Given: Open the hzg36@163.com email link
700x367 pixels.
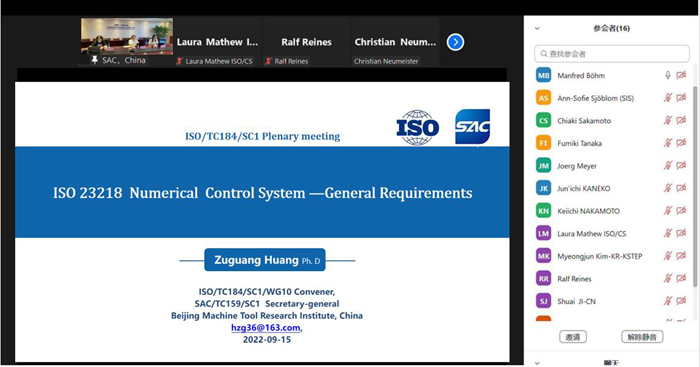Looking at the screenshot, I should click(266, 328).
